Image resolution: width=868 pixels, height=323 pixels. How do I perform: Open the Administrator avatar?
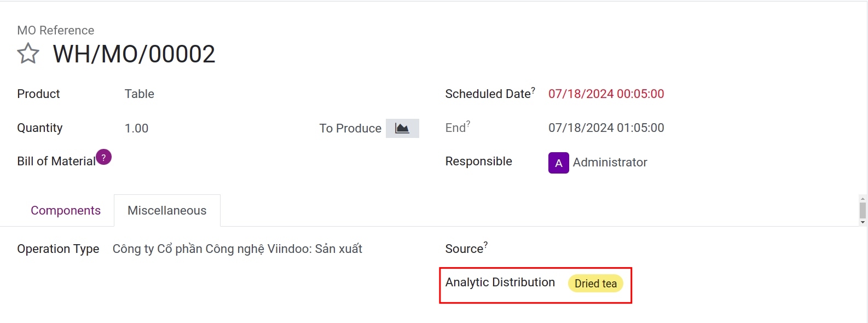557,162
